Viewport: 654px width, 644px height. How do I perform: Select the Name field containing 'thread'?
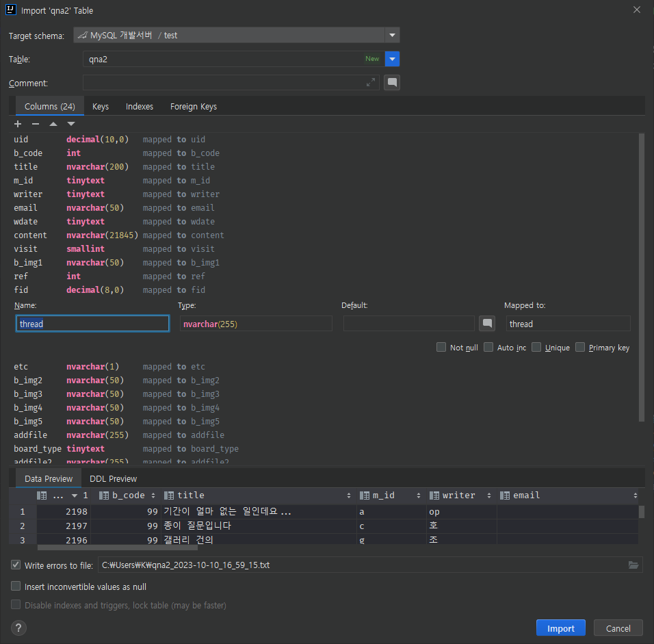point(92,323)
